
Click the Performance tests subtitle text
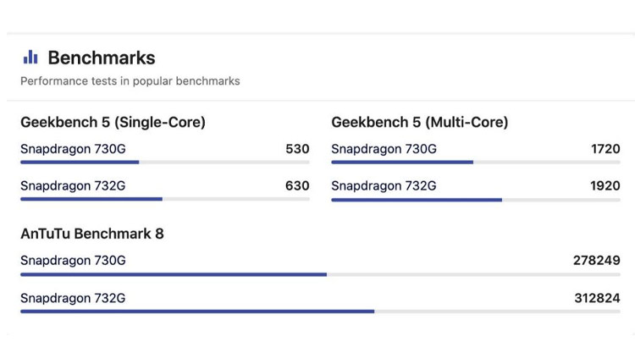(x=130, y=81)
